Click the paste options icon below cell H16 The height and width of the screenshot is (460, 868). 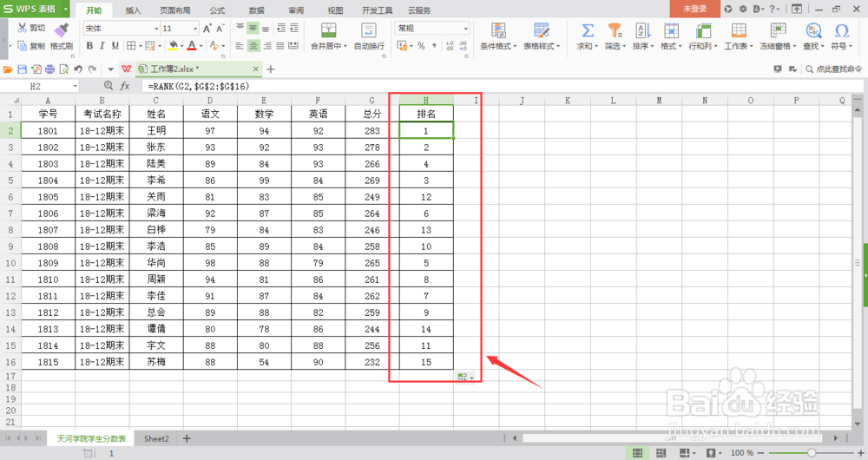coord(464,377)
